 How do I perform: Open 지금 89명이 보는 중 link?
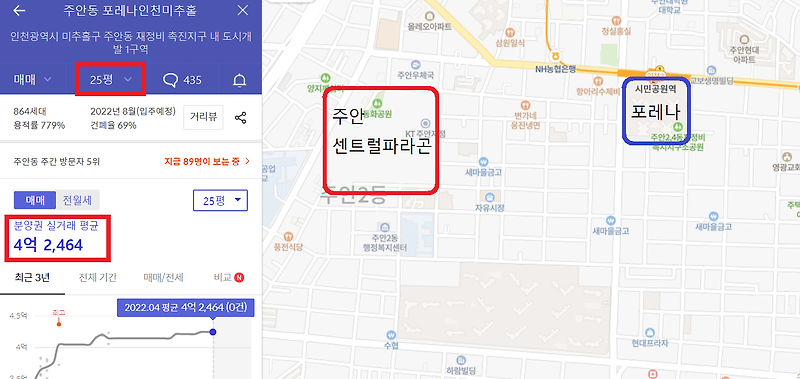tap(207, 162)
